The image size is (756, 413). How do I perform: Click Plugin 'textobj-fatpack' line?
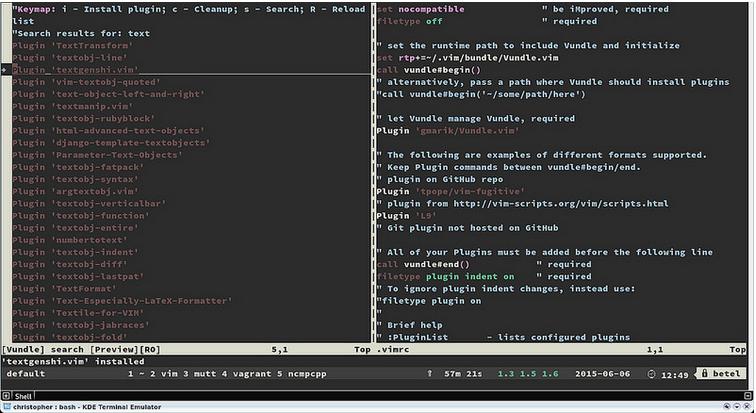78,167
